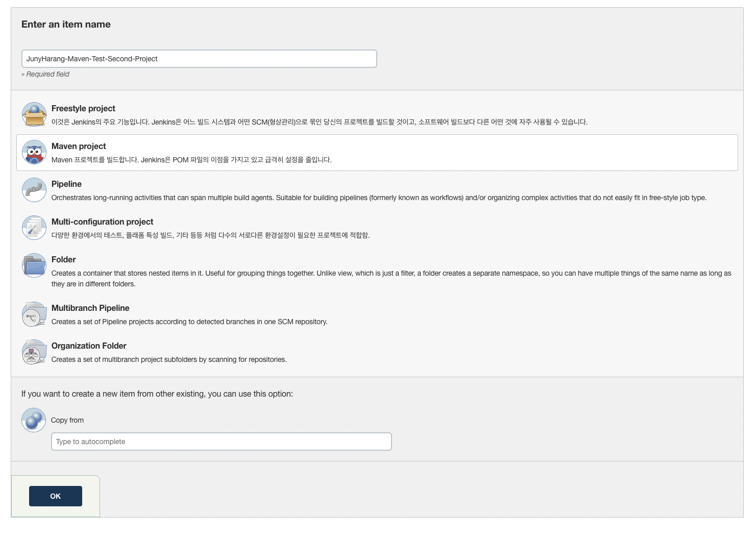Select the Pipeline item title
This screenshot has width=756, height=538.
pyautogui.click(x=66, y=184)
